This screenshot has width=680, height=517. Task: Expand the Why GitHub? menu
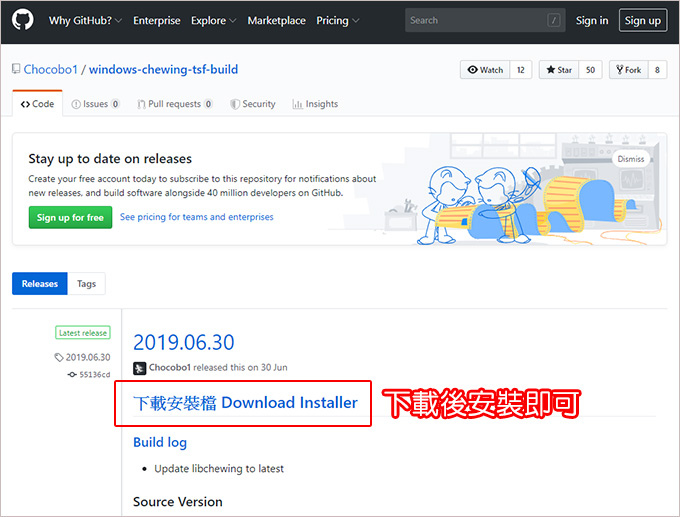pyautogui.click(x=85, y=20)
